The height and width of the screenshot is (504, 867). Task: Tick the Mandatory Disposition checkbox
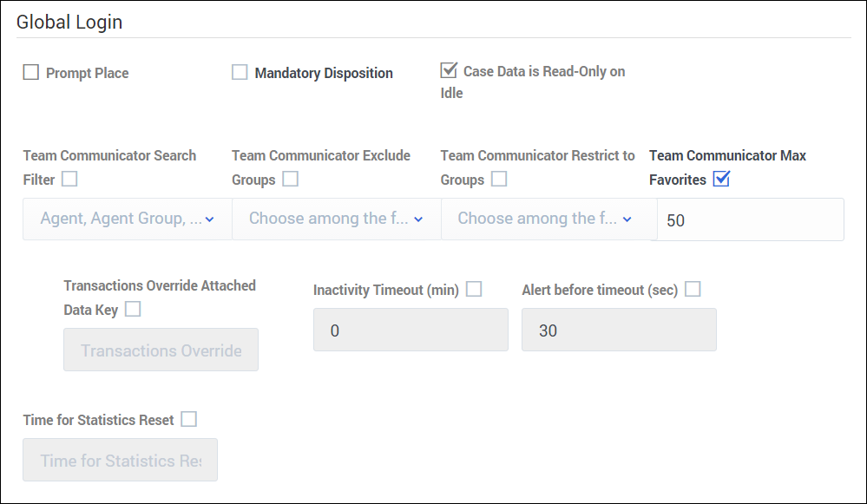pyautogui.click(x=240, y=73)
